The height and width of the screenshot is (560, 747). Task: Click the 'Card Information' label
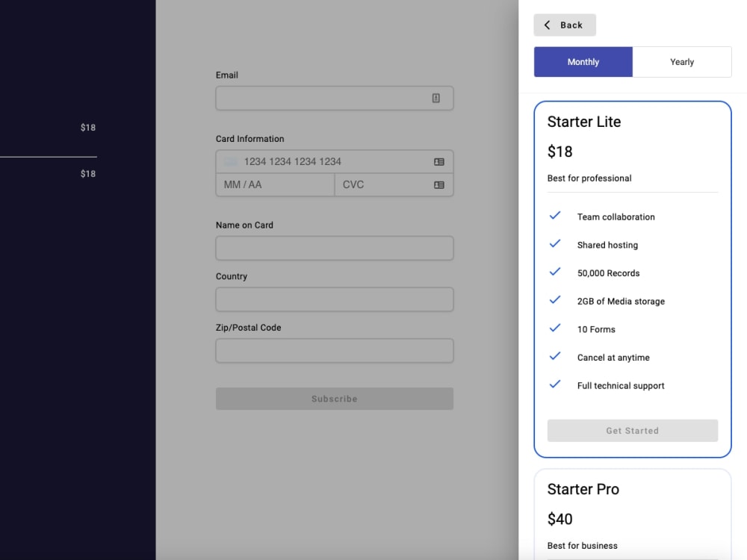point(249,139)
